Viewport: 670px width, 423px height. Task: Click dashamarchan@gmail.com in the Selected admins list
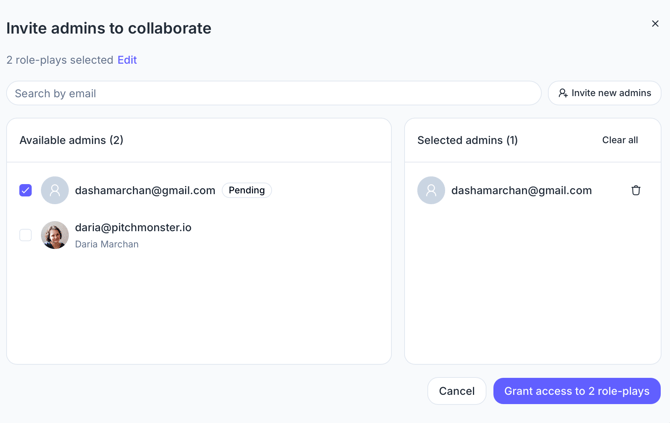coord(521,190)
